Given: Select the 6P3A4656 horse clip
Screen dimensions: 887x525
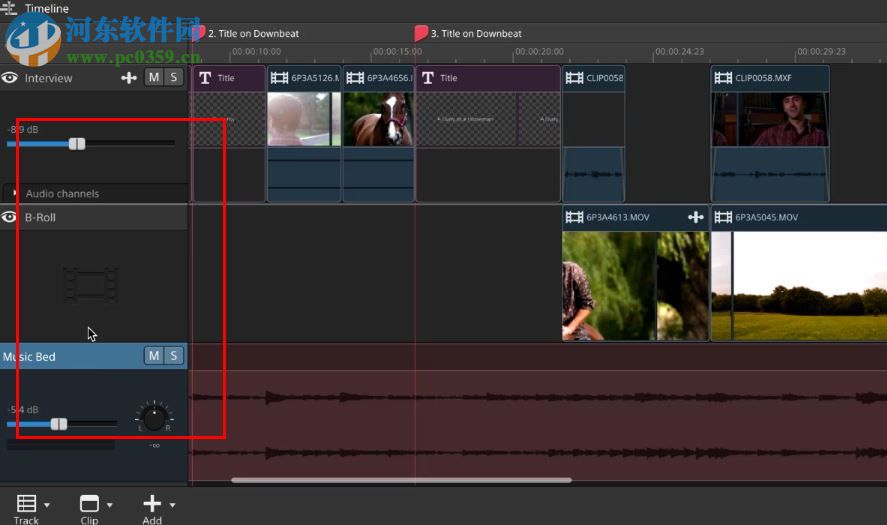Looking at the screenshot, I should (x=378, y=133).
